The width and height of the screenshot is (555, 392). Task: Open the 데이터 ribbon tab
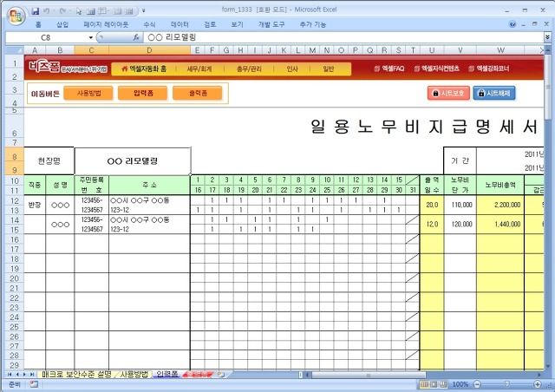[x=180, y=24]
